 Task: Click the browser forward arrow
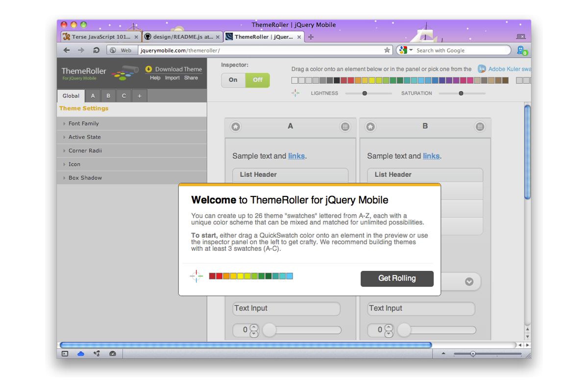pos(81,50)
